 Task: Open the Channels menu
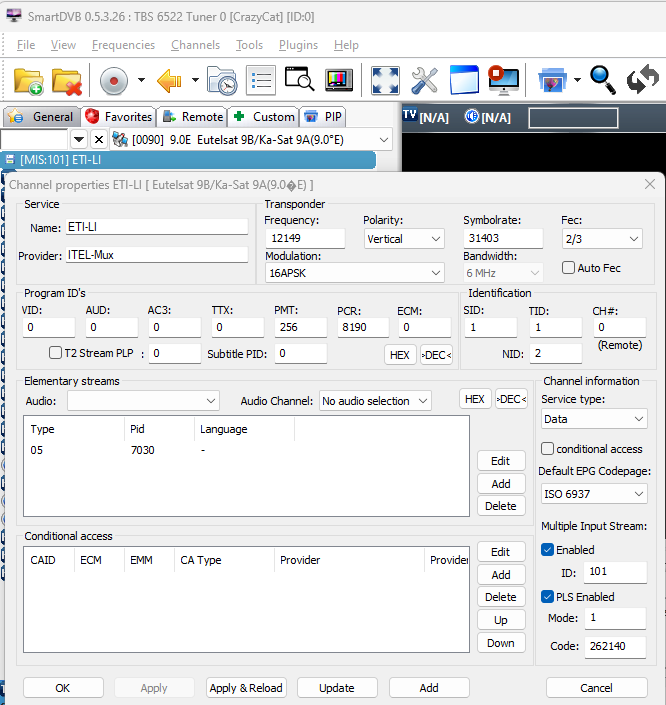(x=195, y=45)
